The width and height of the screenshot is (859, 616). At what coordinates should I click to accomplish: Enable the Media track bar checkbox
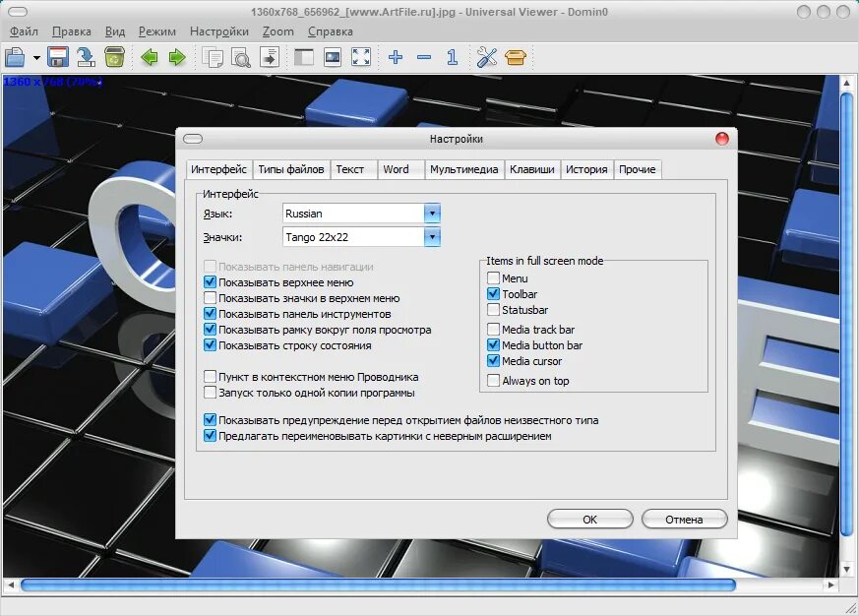coord(493,330)
